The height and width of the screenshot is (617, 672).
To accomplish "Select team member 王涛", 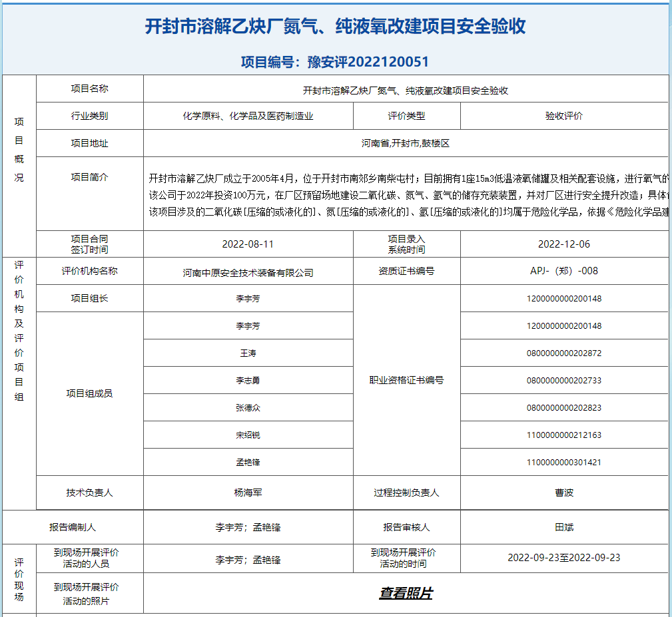I will pos(248,353).
